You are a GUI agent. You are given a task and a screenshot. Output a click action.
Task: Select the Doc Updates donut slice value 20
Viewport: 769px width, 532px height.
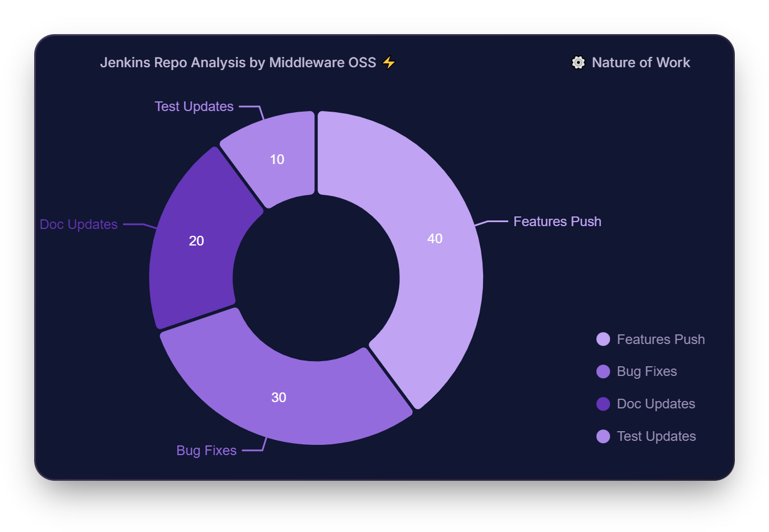(x=197, y=241)
